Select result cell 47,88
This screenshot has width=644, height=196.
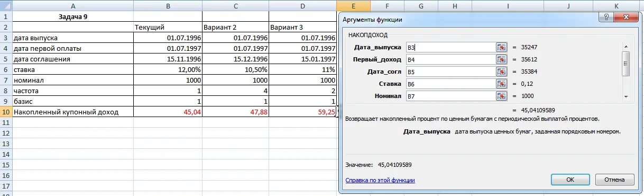point(235,112)
